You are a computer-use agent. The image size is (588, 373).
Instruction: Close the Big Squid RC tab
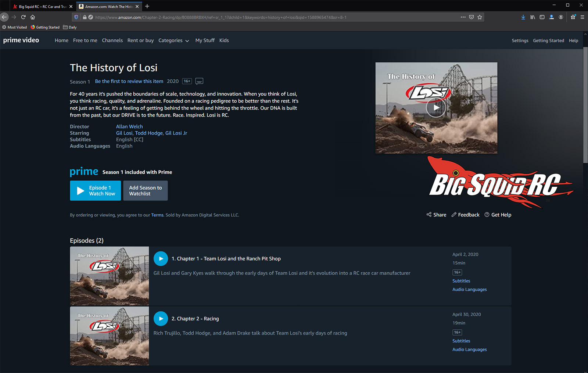(x=71, y=7)
